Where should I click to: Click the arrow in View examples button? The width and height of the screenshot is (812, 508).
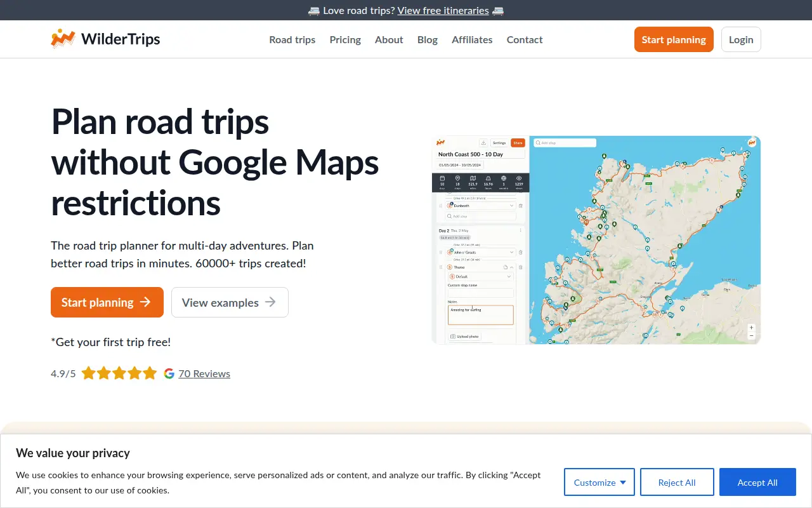pos(271,302)
